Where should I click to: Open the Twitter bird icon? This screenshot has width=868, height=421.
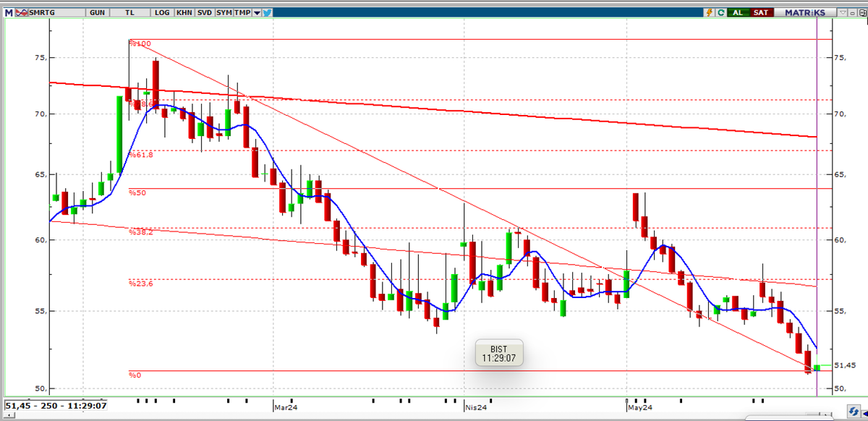268,12
